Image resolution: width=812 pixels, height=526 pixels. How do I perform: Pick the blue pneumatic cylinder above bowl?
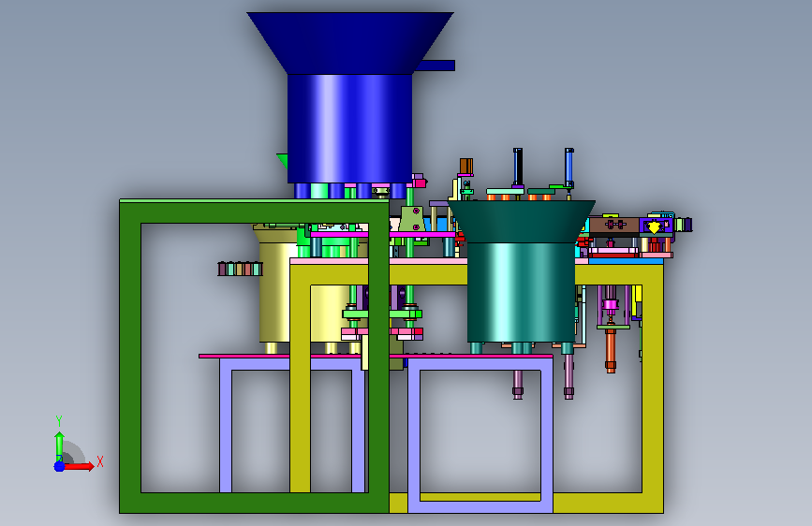pyautogui.click(x=569, y=167)
